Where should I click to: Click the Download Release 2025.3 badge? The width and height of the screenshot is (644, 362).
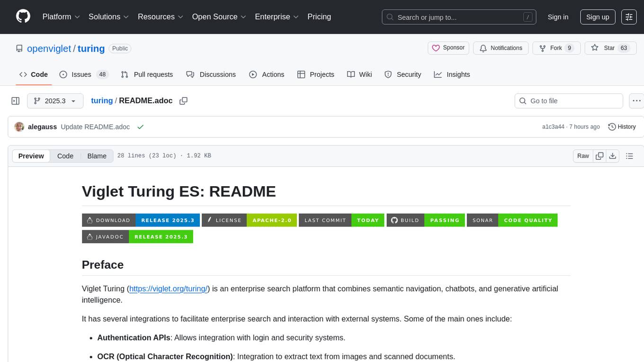click(x=141, y=220)
